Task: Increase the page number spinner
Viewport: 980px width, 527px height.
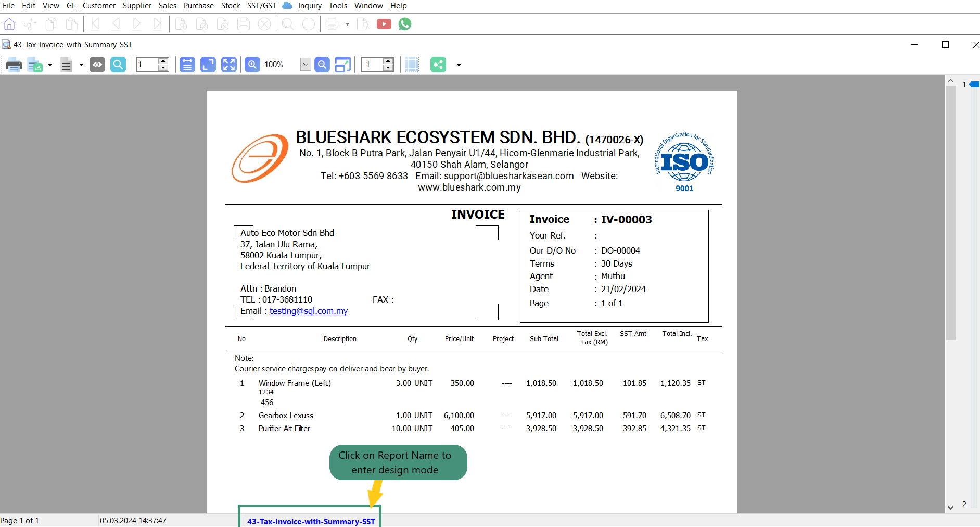Action: [x=163, y=61]
